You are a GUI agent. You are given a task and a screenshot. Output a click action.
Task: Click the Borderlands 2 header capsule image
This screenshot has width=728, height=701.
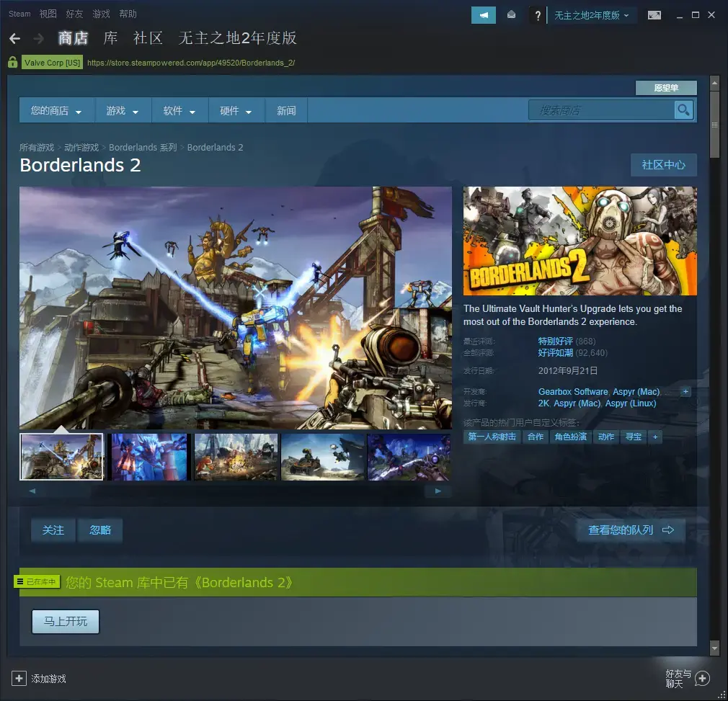tap(580, 241)
